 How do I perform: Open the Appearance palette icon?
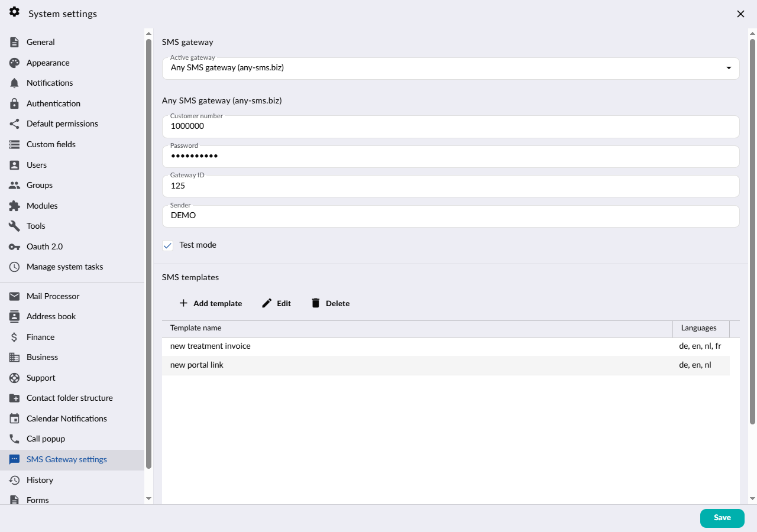tap(14, 63)
